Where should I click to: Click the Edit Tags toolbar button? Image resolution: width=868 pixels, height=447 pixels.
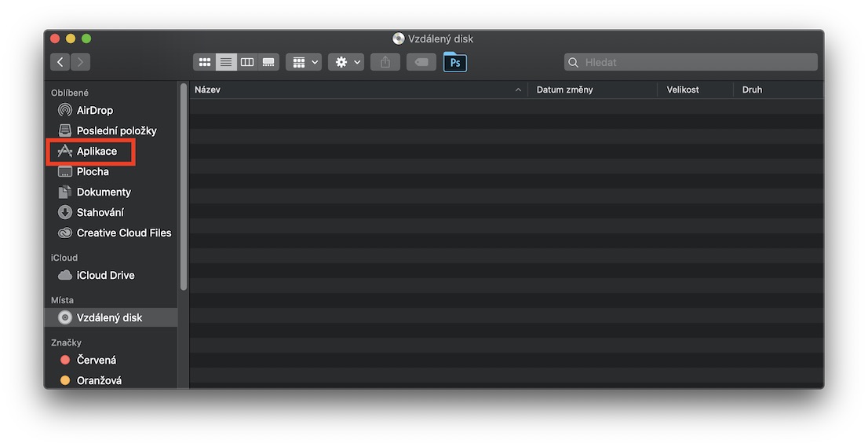click(x=421, y=62)
